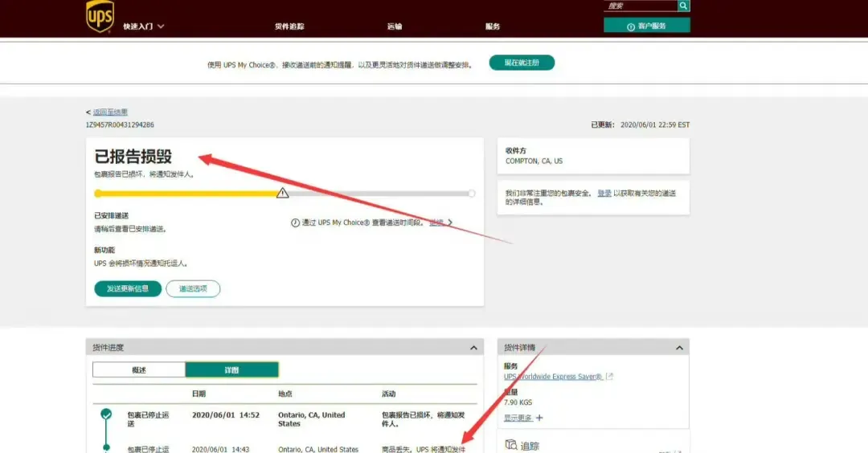Image resolution: width=868 pixels, height=453 pixels.
Task: Click the plus icon beside 显示更多
Action: (x=539, y=418)
